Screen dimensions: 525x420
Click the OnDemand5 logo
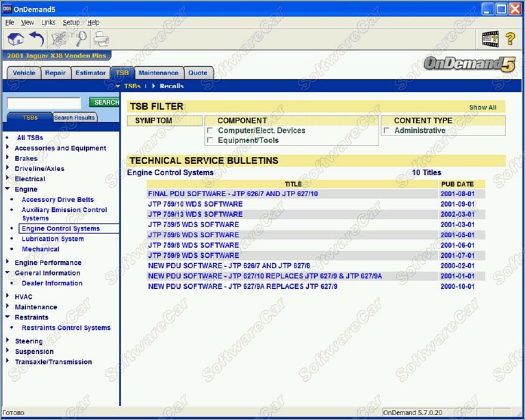coord(469,64)
